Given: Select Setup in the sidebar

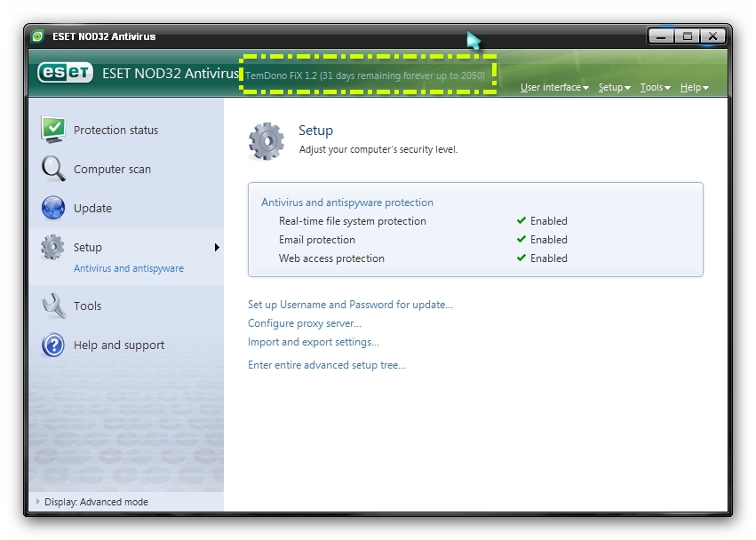Looking at the screenshot, I should 87,247.
